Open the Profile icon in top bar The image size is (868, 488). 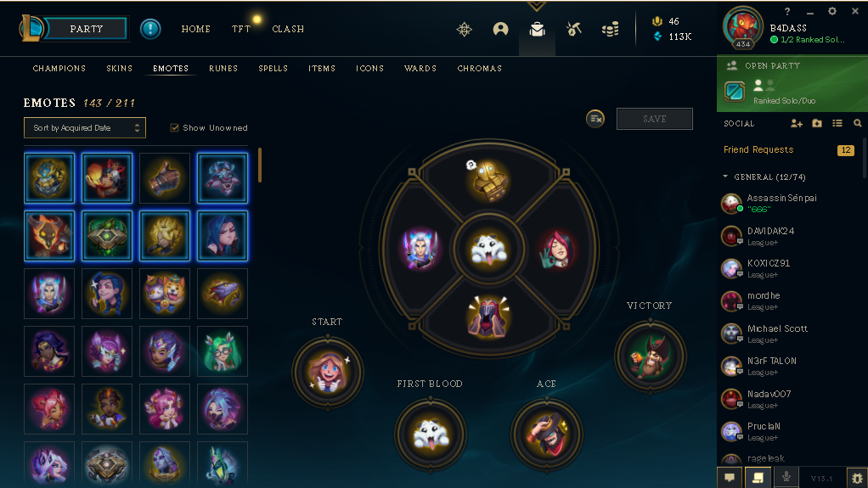pos(500,29)
